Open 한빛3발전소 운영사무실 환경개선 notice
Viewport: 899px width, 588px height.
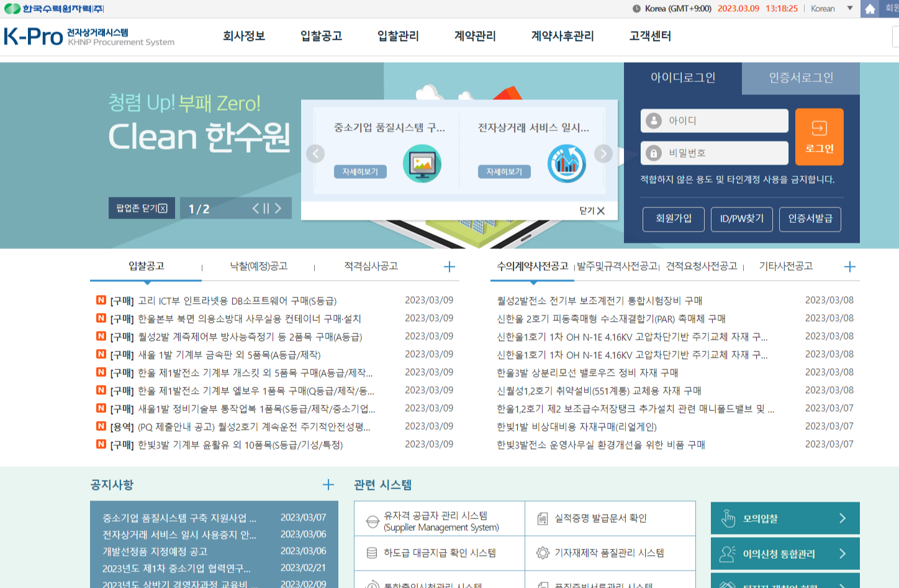click(601, 445)
